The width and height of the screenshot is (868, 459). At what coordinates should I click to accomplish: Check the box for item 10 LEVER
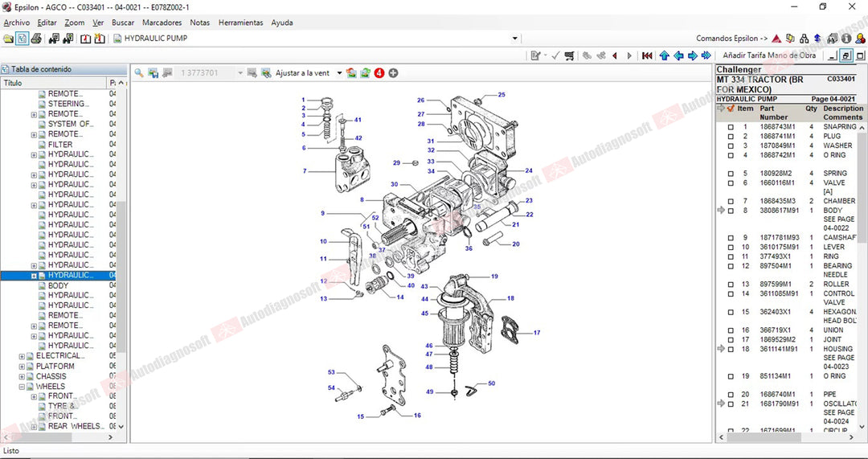click(x=731, y=247)
